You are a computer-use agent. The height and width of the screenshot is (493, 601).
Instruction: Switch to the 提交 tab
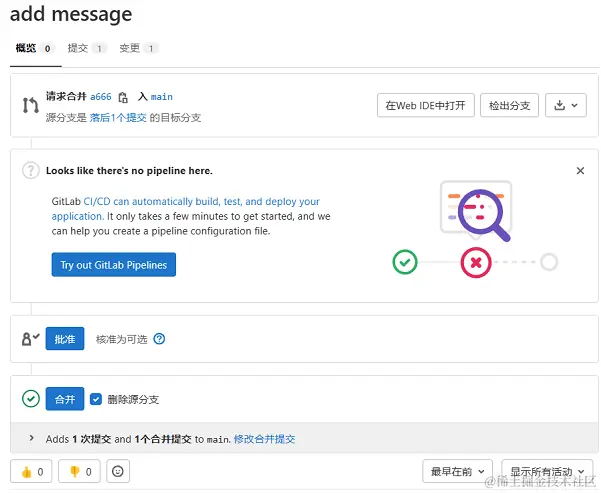pos(86,48)
